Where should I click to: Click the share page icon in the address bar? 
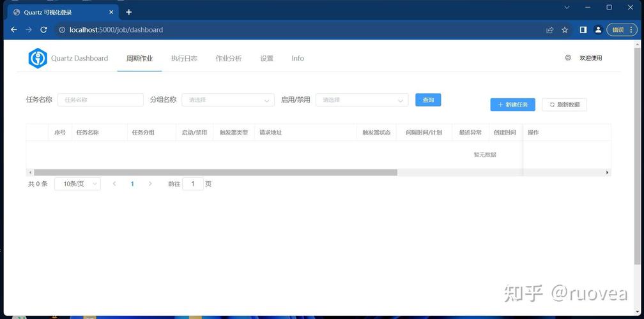pos(549,29)
